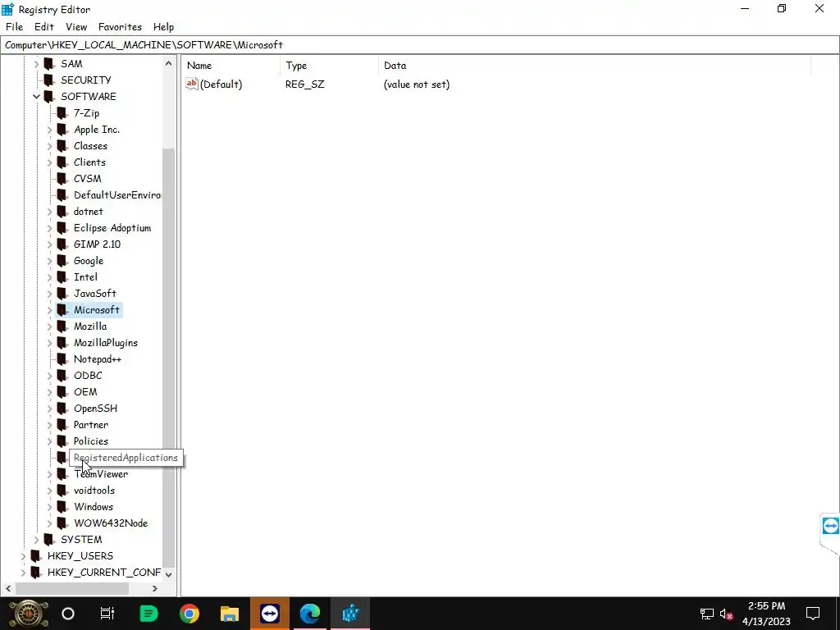Open TeamViewer from taskbar
The height and width of the screenshot is (630, 840).
click(269, 614)
